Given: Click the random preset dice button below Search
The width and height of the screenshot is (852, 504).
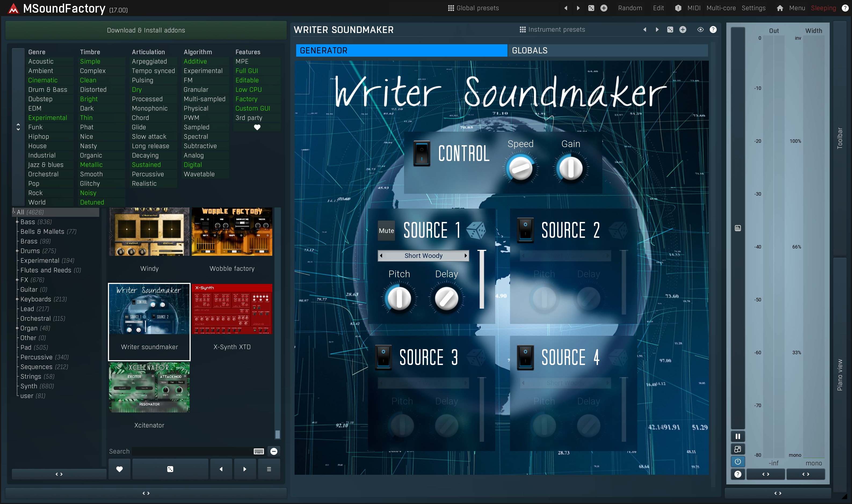Looking at the screenshot, I should coord(170,469).
